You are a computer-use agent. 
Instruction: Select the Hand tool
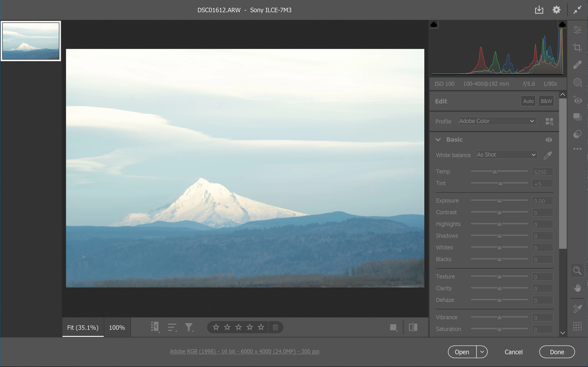click(x=577, y=288)
